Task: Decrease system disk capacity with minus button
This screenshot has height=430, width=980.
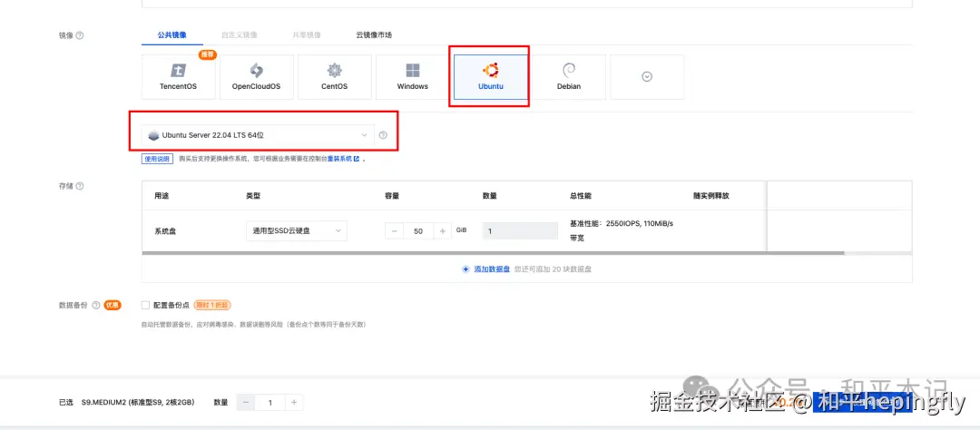Action: [395, 231]
